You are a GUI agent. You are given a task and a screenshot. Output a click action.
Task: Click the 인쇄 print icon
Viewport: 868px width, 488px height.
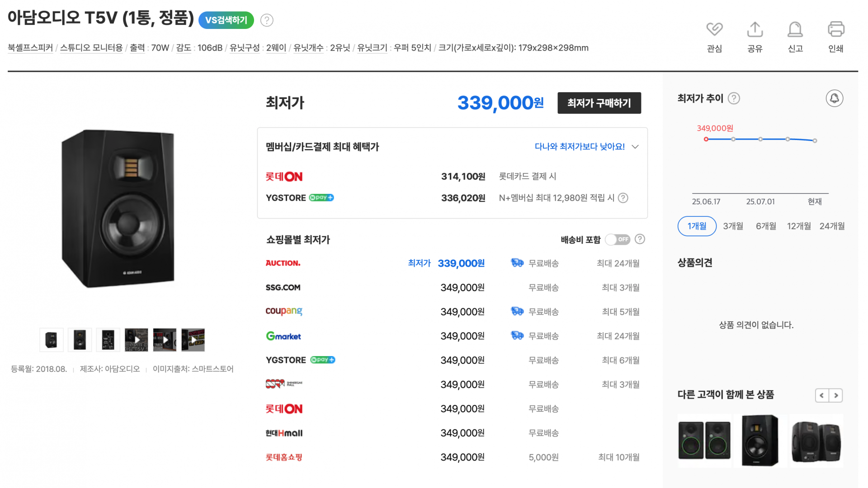(836, 29)
